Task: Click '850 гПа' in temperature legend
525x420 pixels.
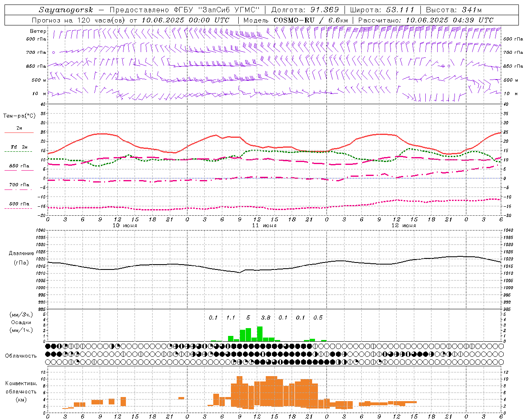Action: [x=19, y=166]
